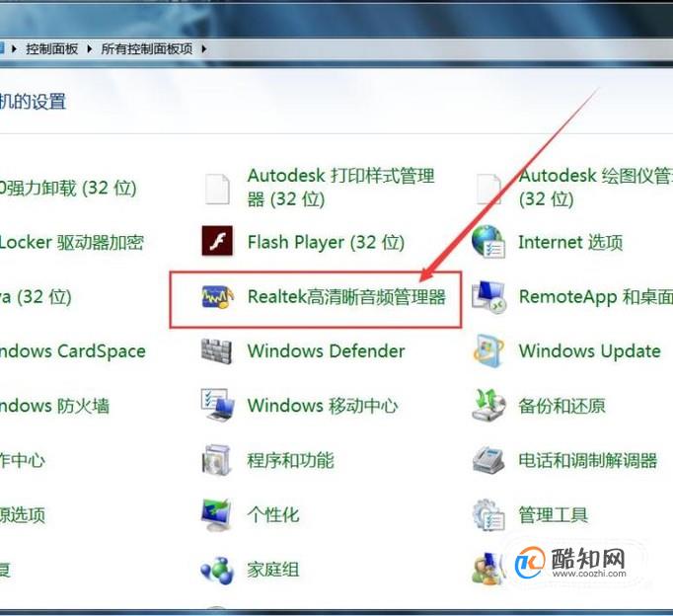This screenshot has width=673, height=616.
Task: Click the Autodesk 绘图仪管理器 blank page icon
Action: [488, 189]
